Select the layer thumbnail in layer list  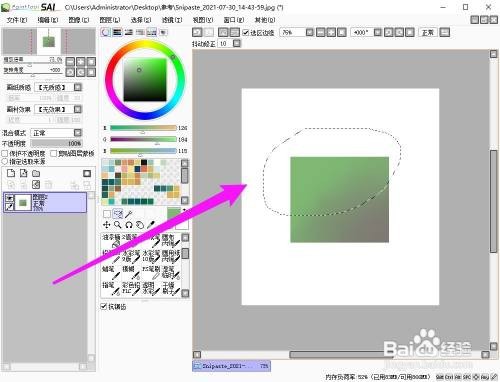point(23,202)
